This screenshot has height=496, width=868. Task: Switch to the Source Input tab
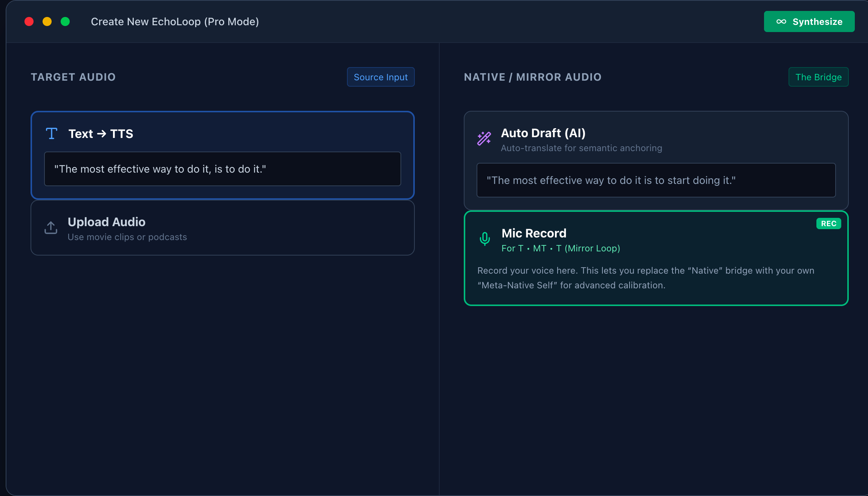click(381, 77)
